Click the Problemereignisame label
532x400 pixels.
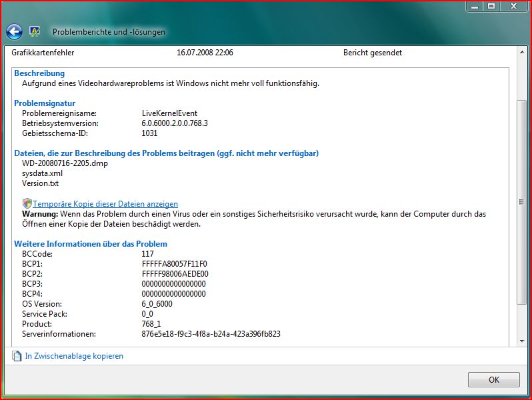[59, 113]
